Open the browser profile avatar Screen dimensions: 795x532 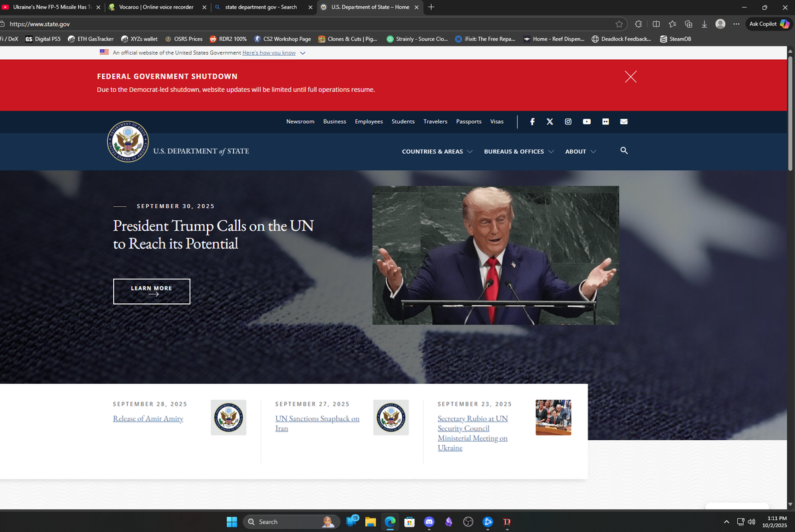(x=720, y=24)
